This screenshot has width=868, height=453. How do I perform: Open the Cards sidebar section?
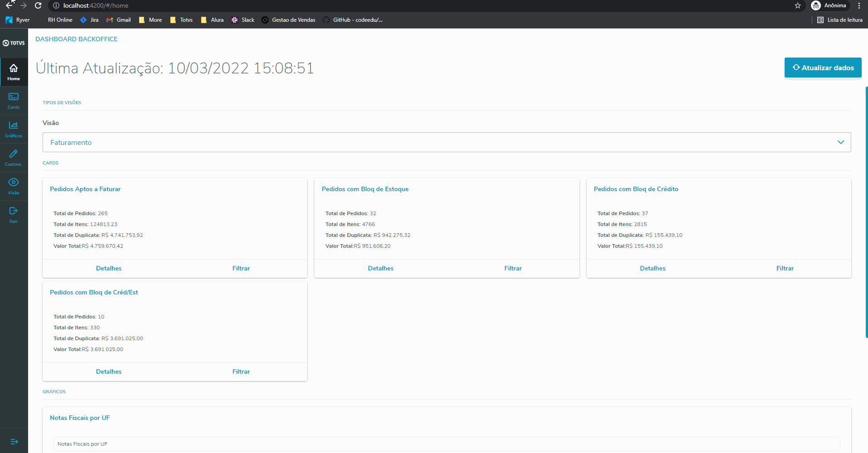pos(14,101)
